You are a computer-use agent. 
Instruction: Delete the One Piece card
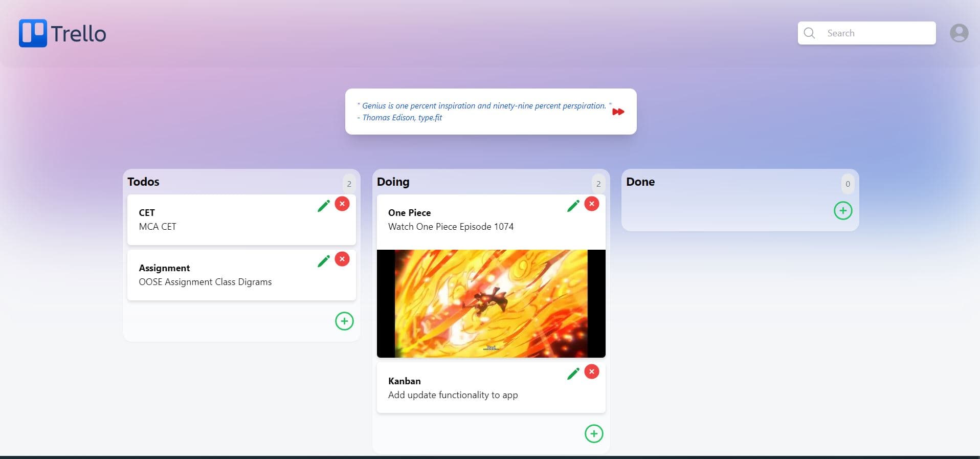point(592,204)
